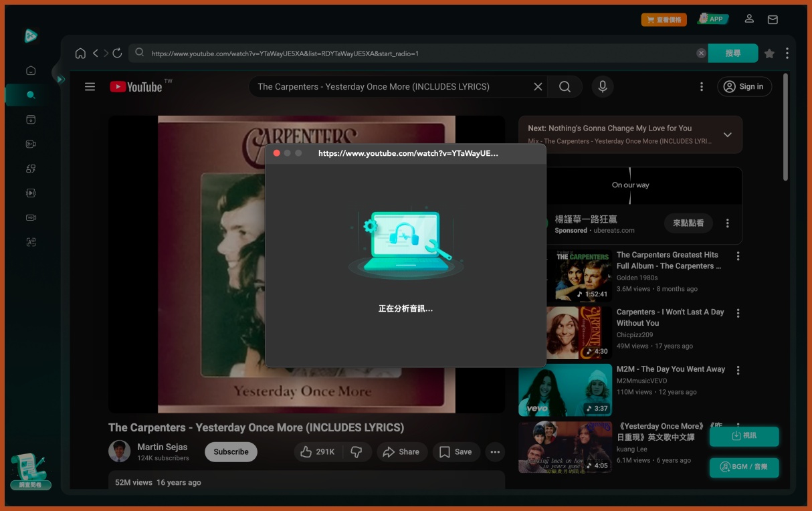This screenshot has height=511, width=812.
Task: Reload the page with refresh icon
Action: [x=117, y=54]
